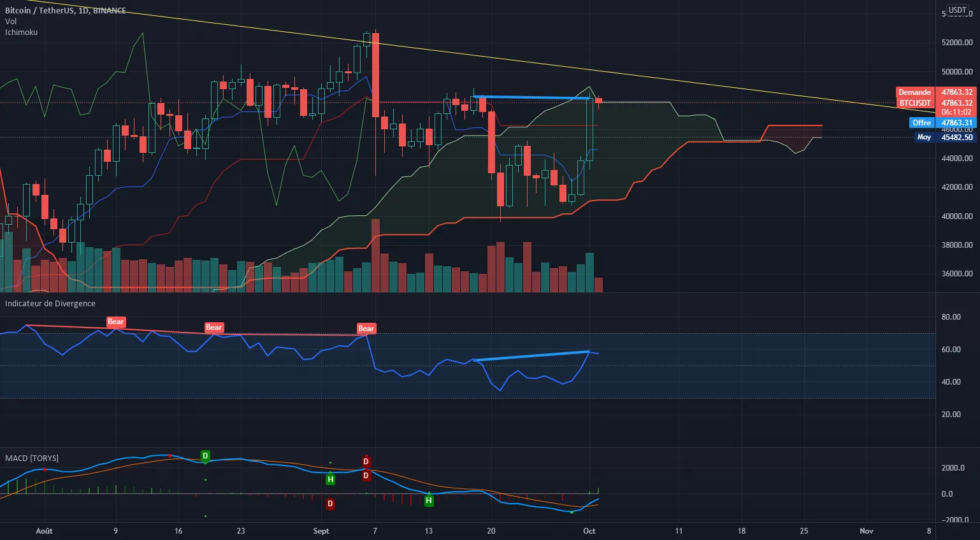Click the 38000.00 price axis value

point(957,245)
